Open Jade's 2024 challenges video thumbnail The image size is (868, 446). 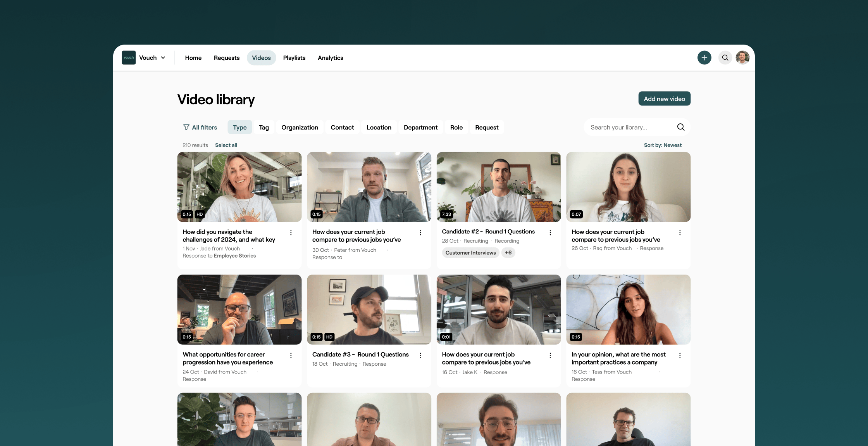(x=239, y=187)
